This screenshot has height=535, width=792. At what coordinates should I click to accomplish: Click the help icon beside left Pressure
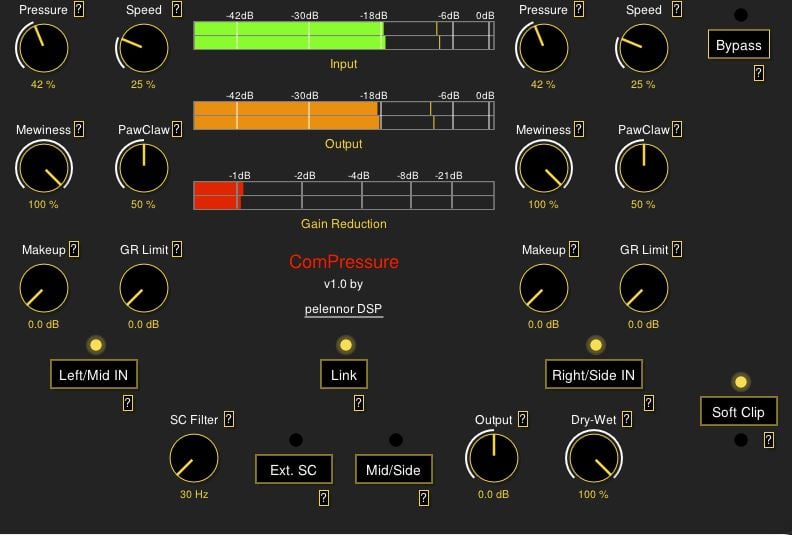(x=79, y=10)
